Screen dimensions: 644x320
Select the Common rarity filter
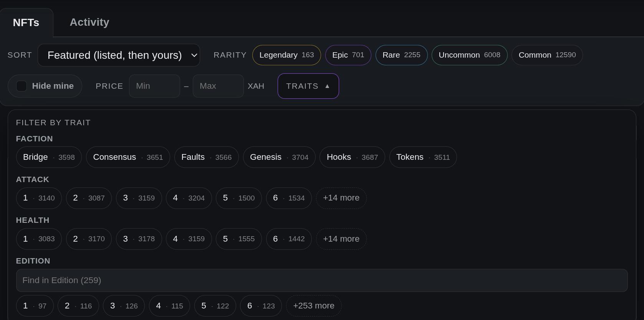tap(547, 55)
